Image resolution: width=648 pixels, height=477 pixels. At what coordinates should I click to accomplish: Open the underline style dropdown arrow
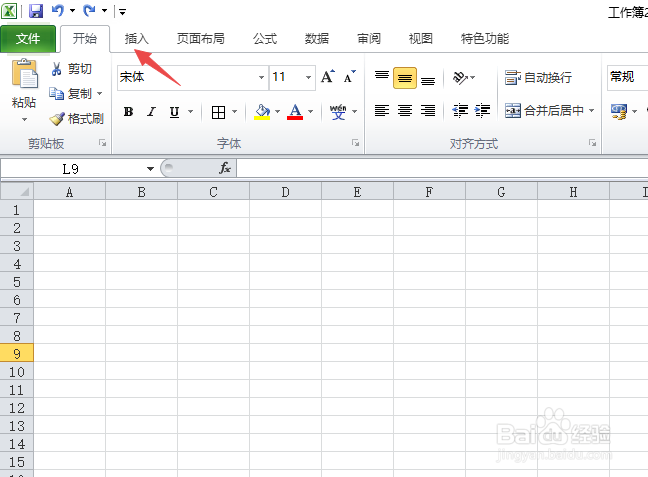point(191,112)
